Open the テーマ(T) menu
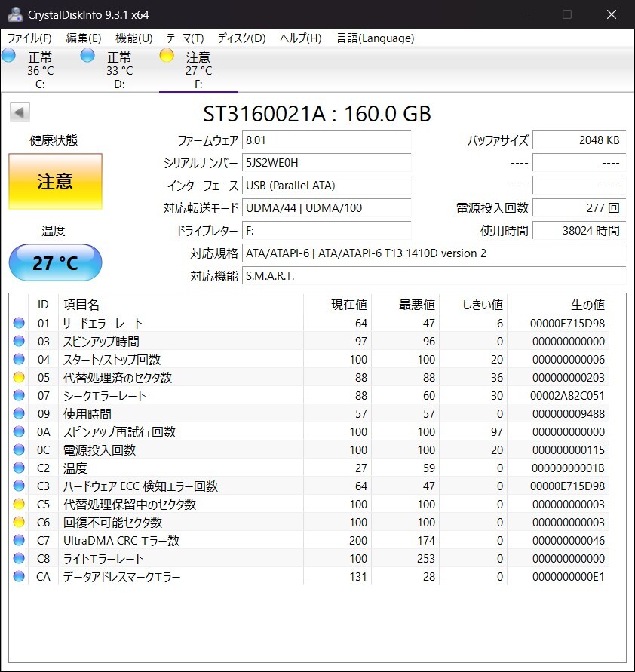The height and width of the screenshot is (672, 635). (185, 38)
